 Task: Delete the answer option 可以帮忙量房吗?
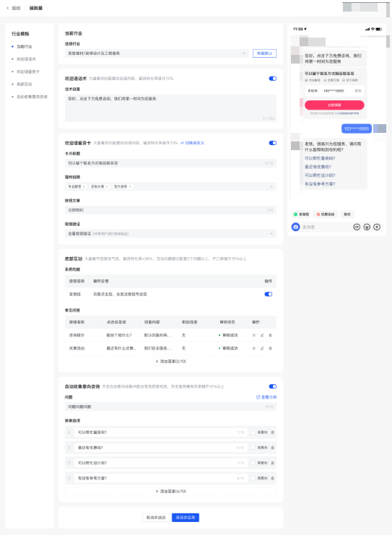(272, 432)
